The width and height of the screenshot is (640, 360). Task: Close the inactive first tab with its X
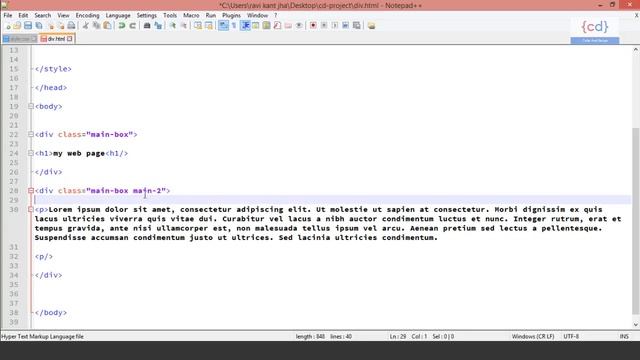click(33, 39)
